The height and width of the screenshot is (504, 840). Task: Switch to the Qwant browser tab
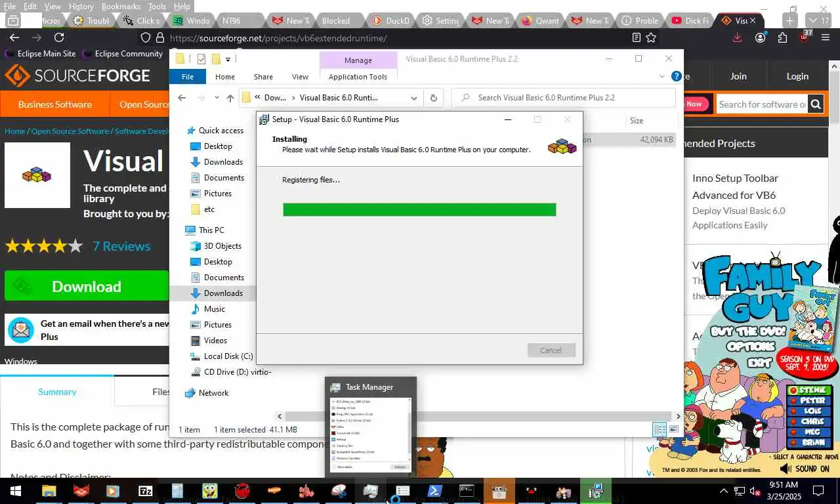coord(541,20)
